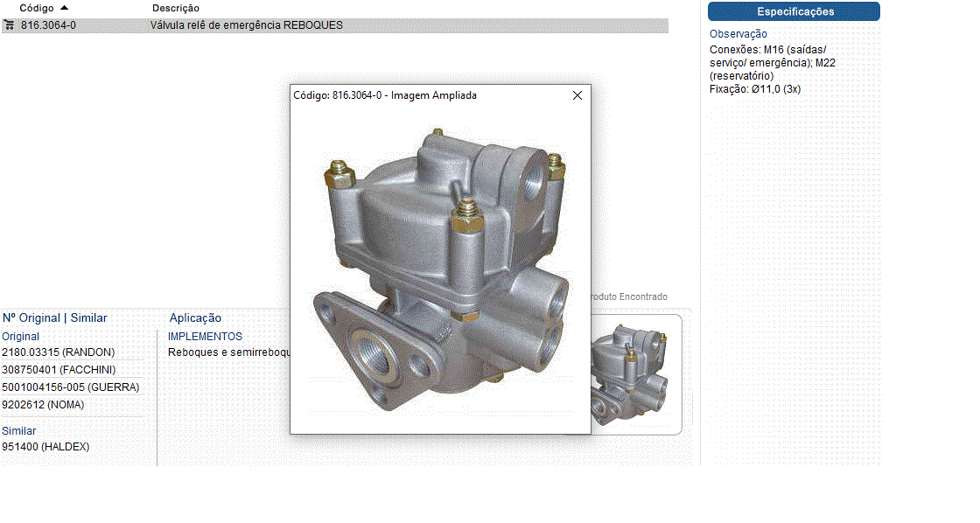Close the Imagem Ampliada popup
980x523 pixels.
pos(577,95)
